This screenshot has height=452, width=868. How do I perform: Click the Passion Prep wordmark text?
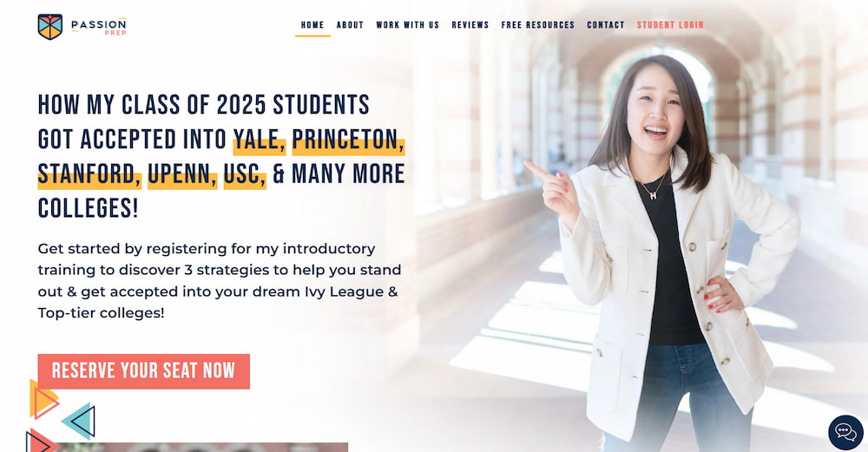99,27
